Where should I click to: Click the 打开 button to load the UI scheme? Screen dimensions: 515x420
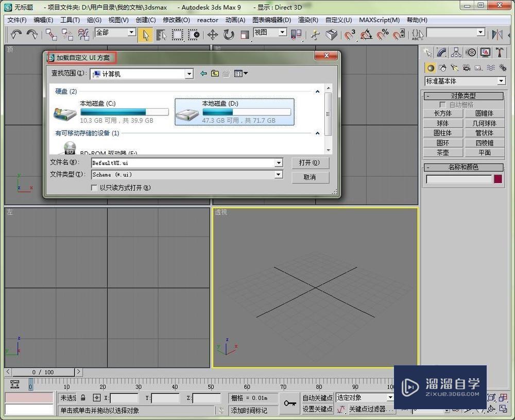(x=311, y=163)
